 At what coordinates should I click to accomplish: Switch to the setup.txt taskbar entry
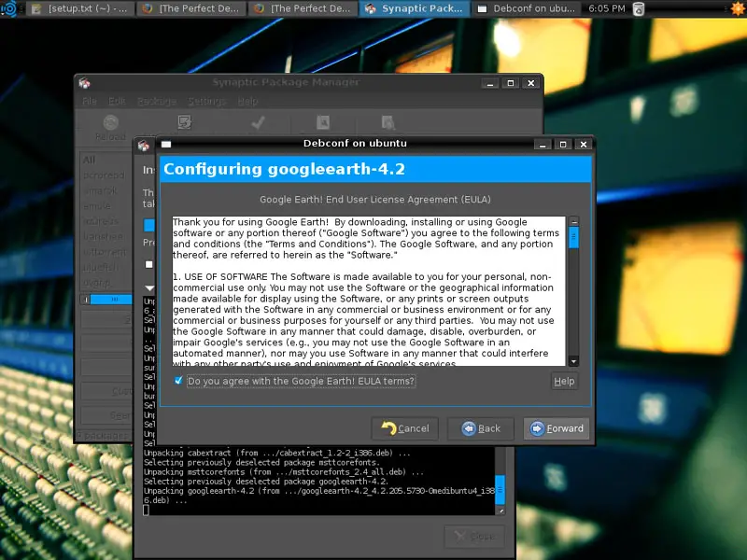click(x=80, y=8)
